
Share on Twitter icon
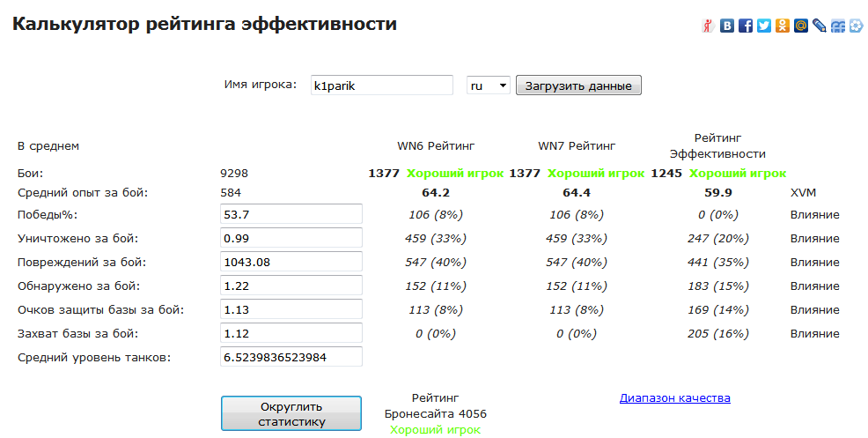point(764,26)
